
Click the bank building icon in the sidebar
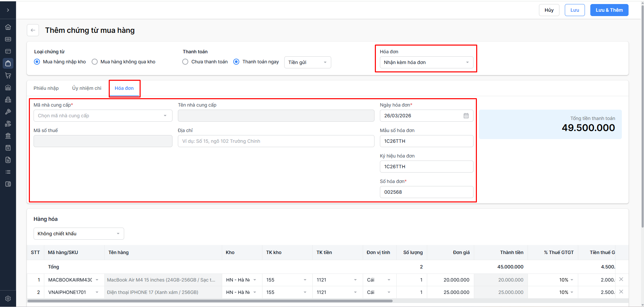pos(8,136)
